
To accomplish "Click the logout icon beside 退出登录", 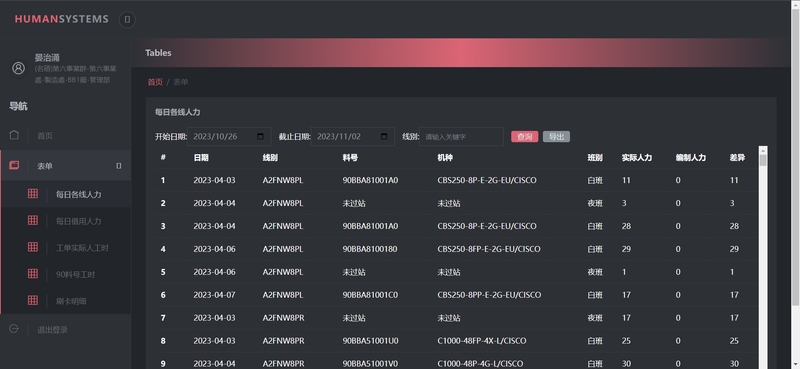I will point(14,329).
